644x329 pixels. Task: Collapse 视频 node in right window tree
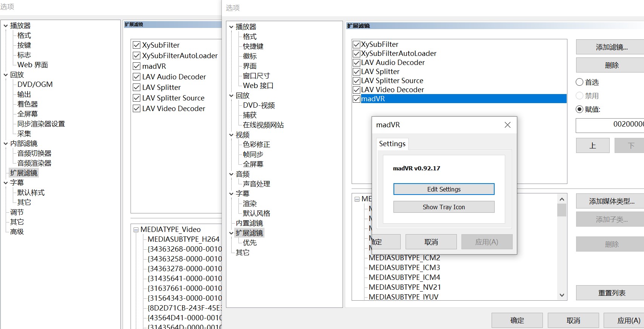coord(231,135)
